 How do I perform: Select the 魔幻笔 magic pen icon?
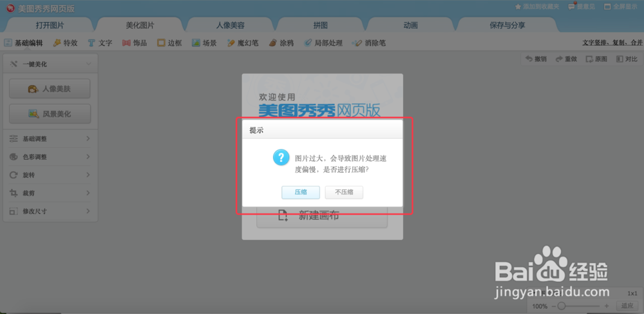[231, 43]
